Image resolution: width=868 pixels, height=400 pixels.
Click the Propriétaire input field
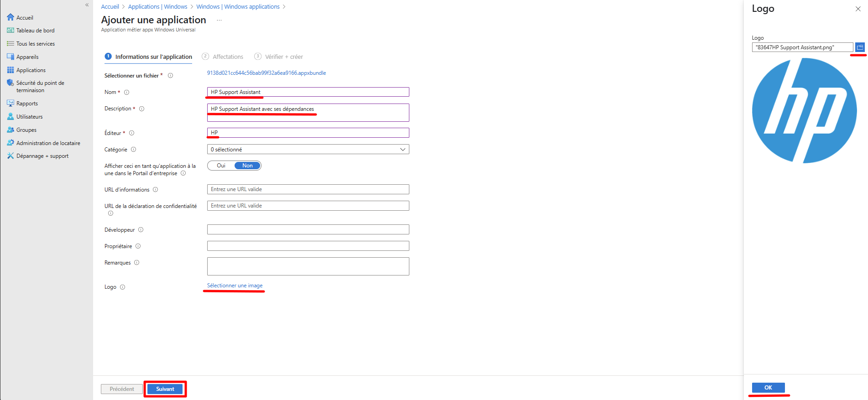[308, 246]
